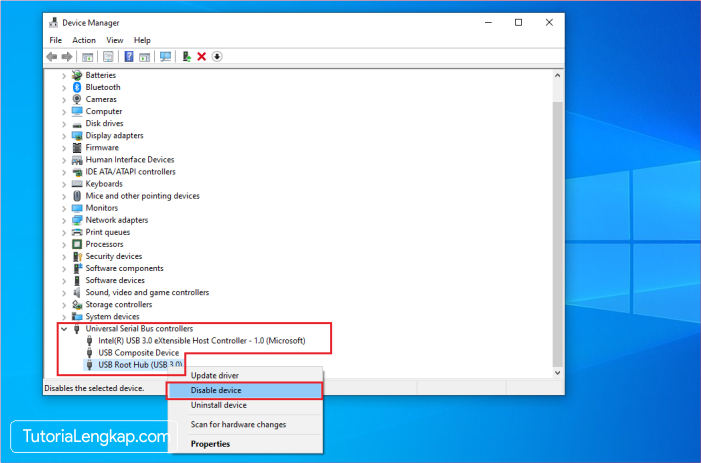Expand the Security devices node
701x463 pixels.
pyautogui.click(x=64, y=257)
